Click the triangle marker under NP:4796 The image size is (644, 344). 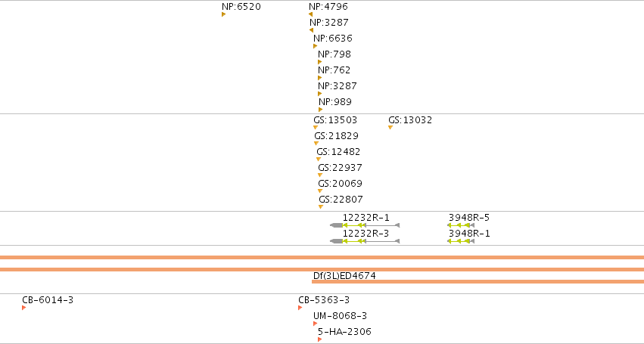pyautogui.click(x=310, y=14)
